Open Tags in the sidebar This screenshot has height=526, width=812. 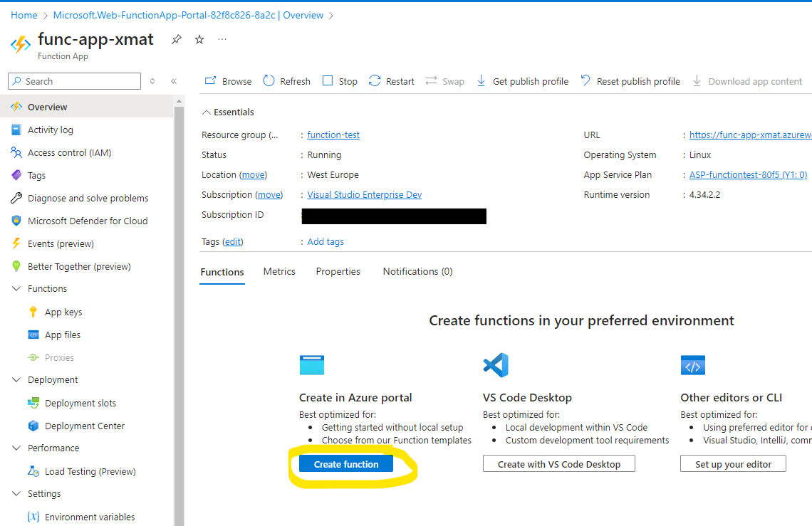87,175
